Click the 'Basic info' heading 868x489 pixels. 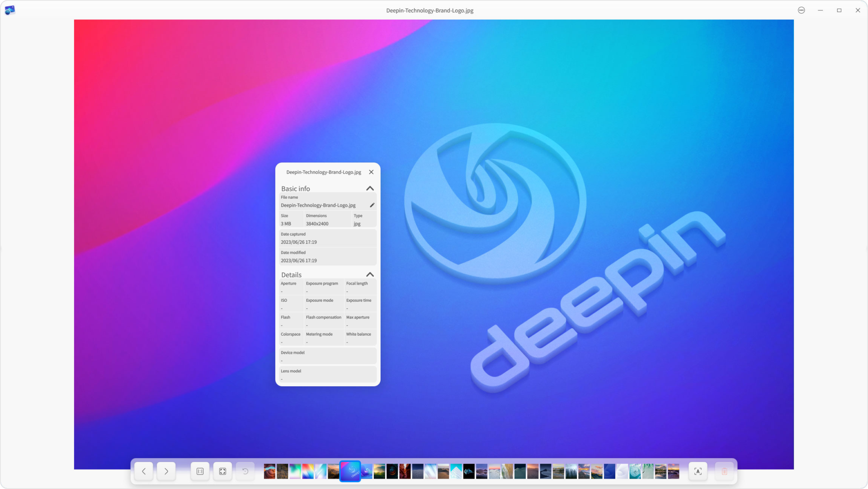coord(296,189)
